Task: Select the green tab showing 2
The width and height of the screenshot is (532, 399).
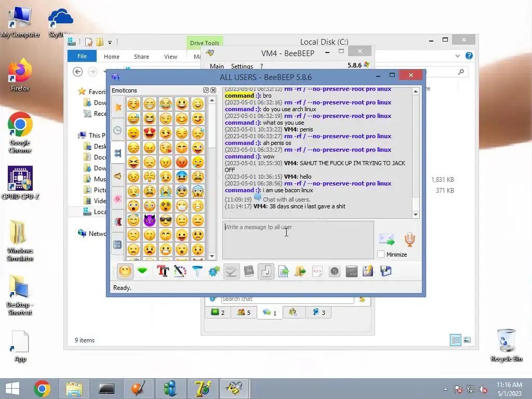Action: click(x=218, y=312)
